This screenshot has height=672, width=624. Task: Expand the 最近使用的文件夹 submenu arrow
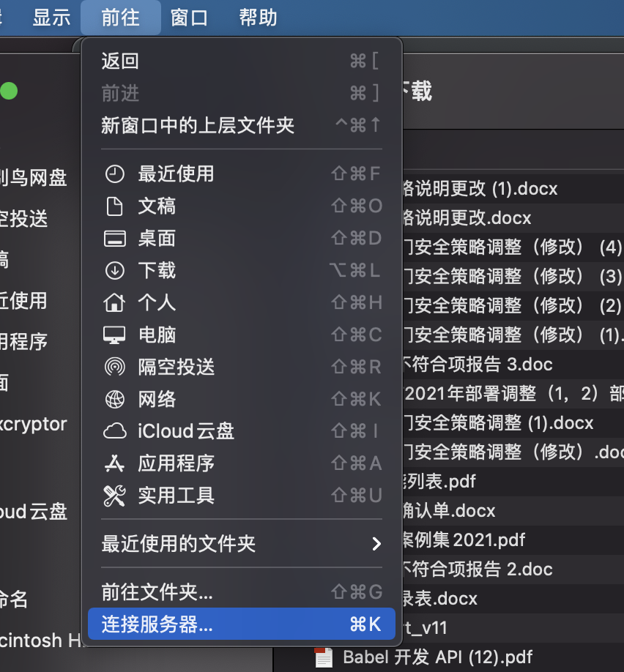(376, 544)
